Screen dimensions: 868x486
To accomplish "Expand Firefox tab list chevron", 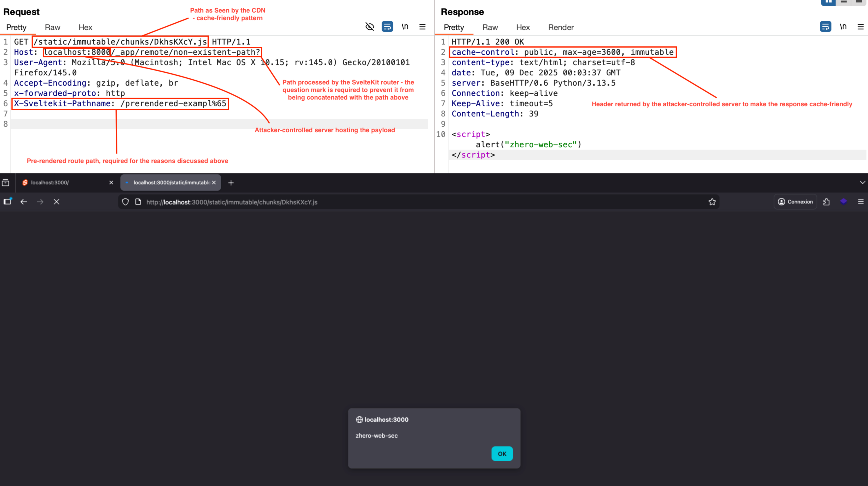I will [862, 182].
